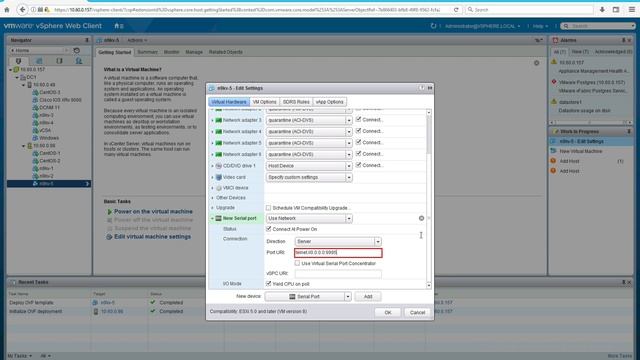The image size is (640, 360).
Task: Collapse DC1 datacenter in Navigator tree
Action: [x=17, y=77]
